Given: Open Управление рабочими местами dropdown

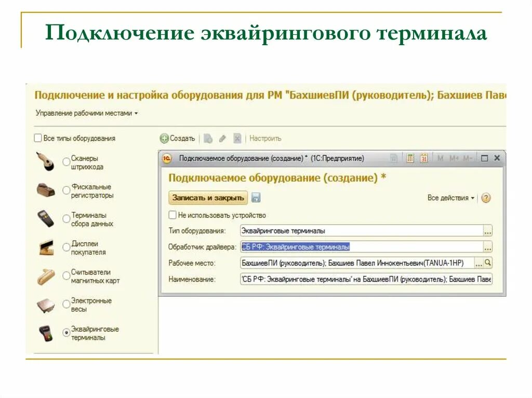Looking at the screenshot, I should (87, 113).
